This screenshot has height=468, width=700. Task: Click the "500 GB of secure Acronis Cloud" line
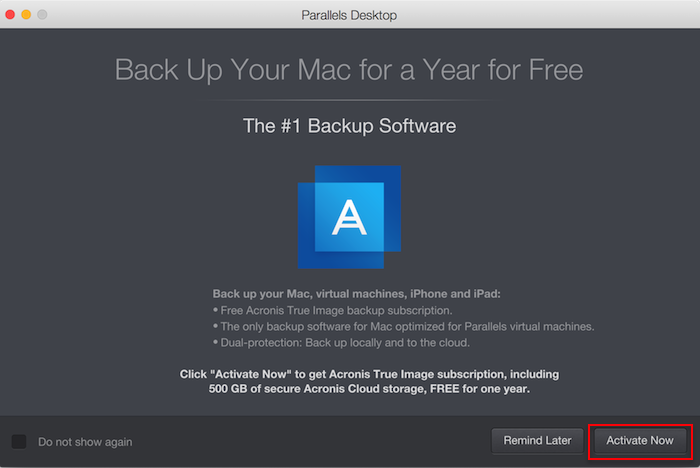click(x=369, y=389)
